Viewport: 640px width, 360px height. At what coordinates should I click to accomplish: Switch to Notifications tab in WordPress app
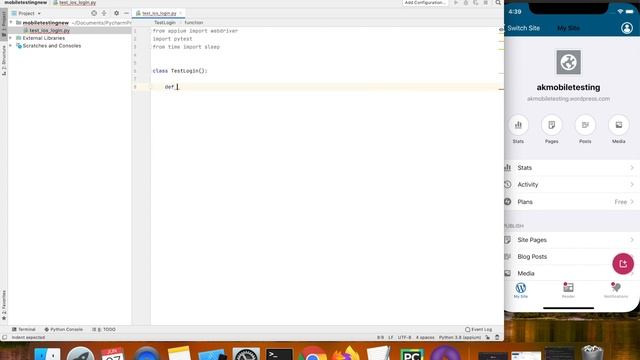click(616, 290)
